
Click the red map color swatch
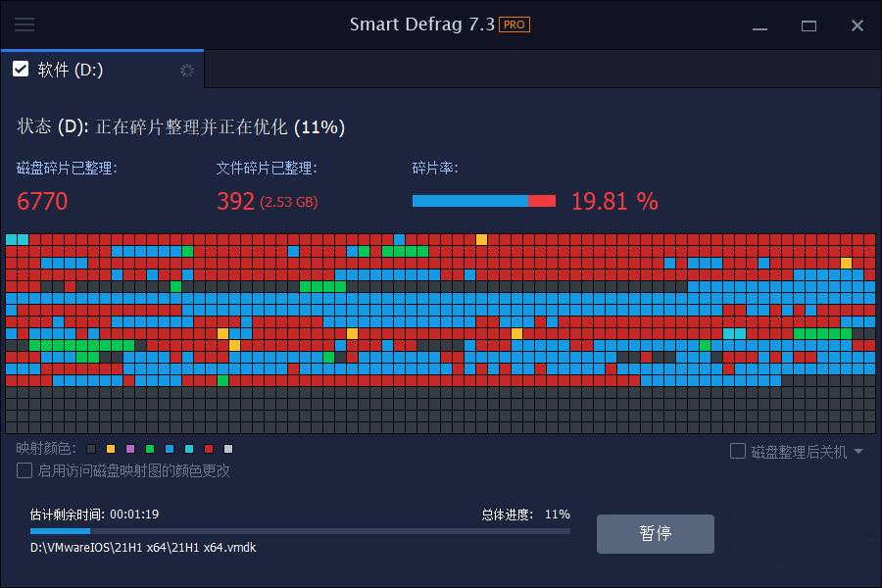pos(209,449)
